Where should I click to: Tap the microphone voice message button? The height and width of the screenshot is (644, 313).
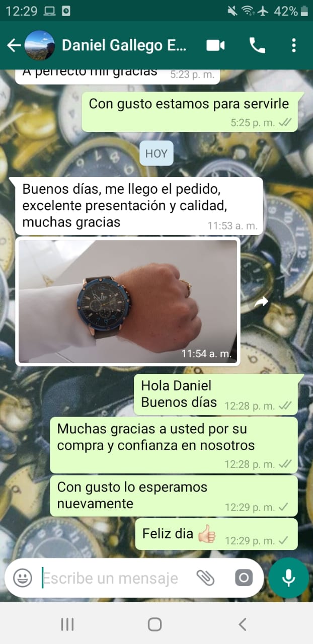[288, 578]
